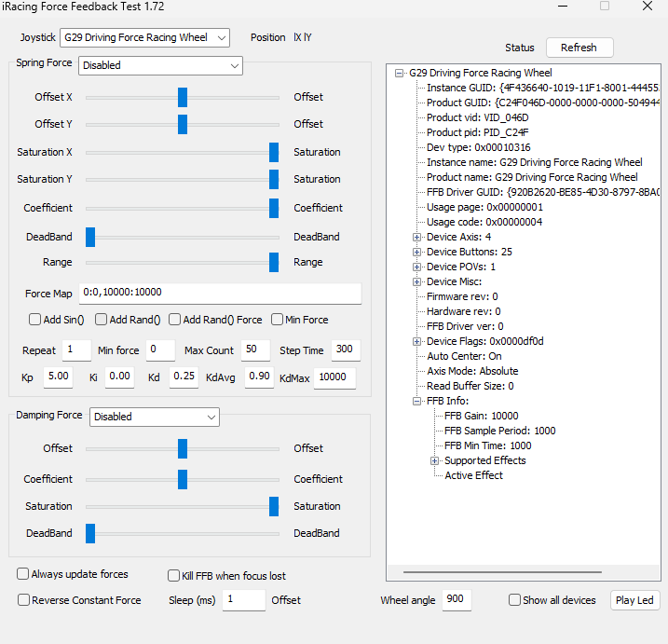Toggle Show all devices checkbox
This screenshot has height=644, width=668.
pyautogui.click(x=514, y=599)
